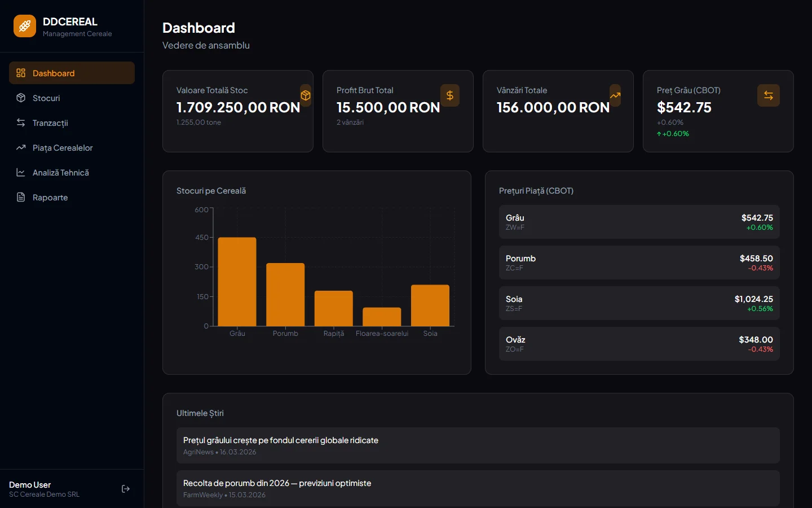The width and height of the screenshot is (812, 508).
Task: Select the Floarea-soarelui bar in chart
Action: 382,317
